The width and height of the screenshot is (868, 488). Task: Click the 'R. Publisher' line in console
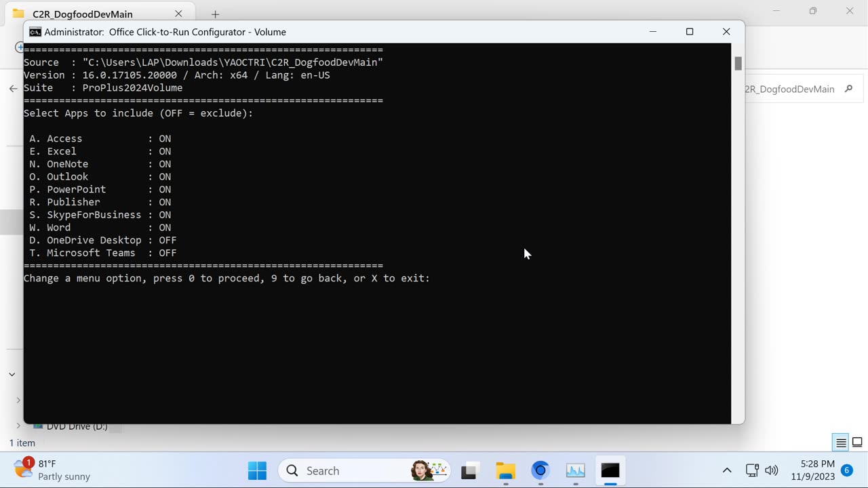click(x=100, y=202)
